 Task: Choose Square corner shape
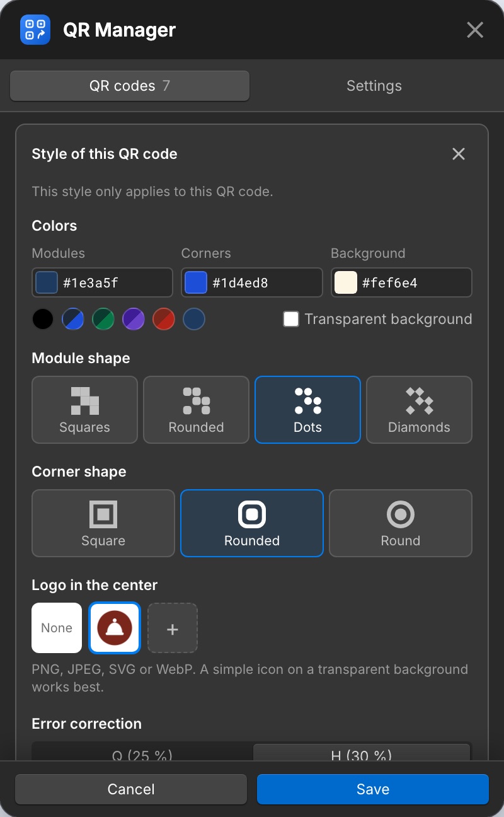tap(103, 523)
